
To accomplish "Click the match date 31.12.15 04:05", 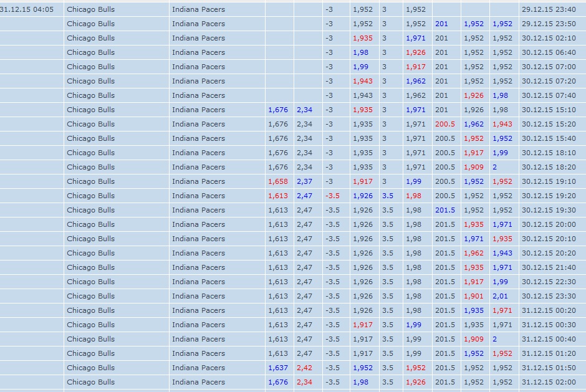I will (27, 9).
